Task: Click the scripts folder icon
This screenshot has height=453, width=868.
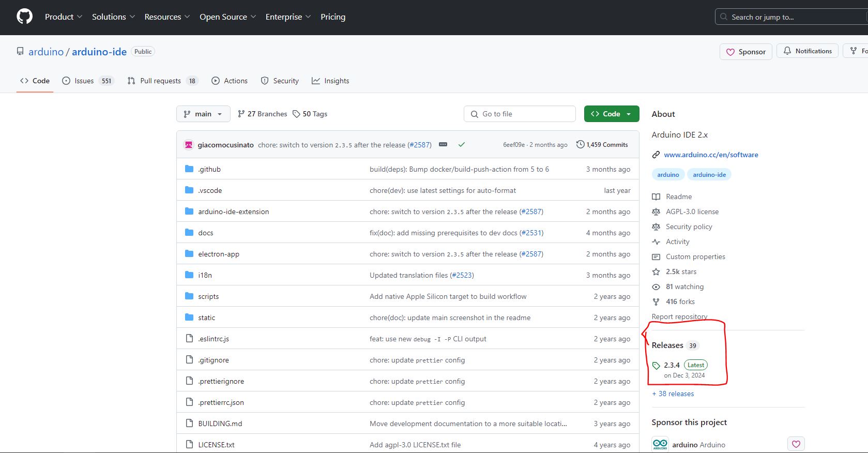Action: pos(189,296)
